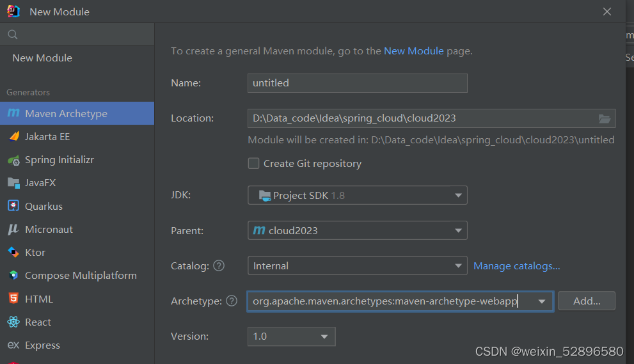This screenshot has height=364, width=634.
Task: Expand the Version 1.0 dropdown
Action: click(292, 336)
